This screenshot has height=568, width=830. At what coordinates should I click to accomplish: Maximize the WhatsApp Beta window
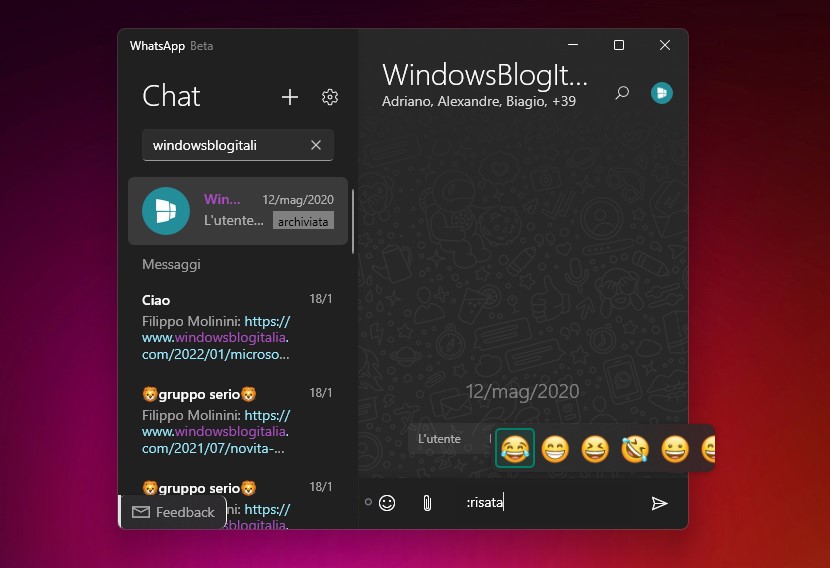(619, 45)
